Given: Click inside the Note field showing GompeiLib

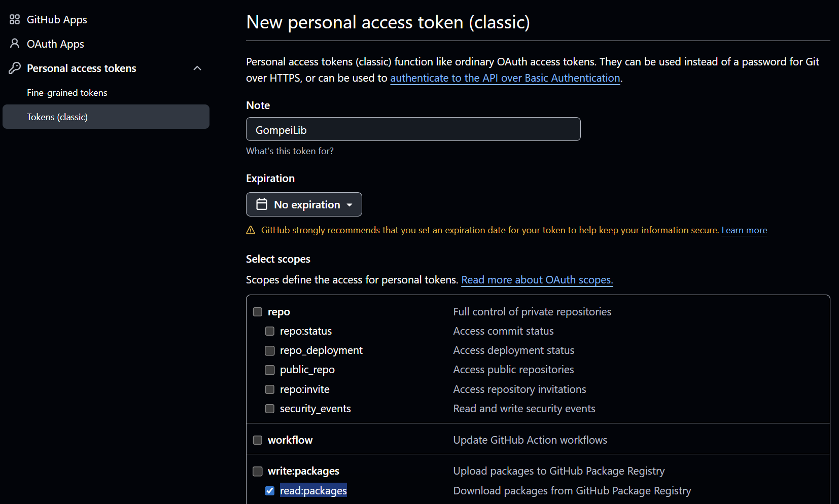Looking at the screenshot, I should [x=413, y=129].
